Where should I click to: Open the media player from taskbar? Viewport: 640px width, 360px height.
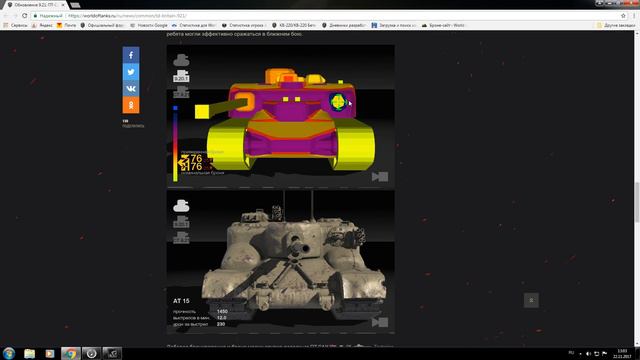point(49,353)
